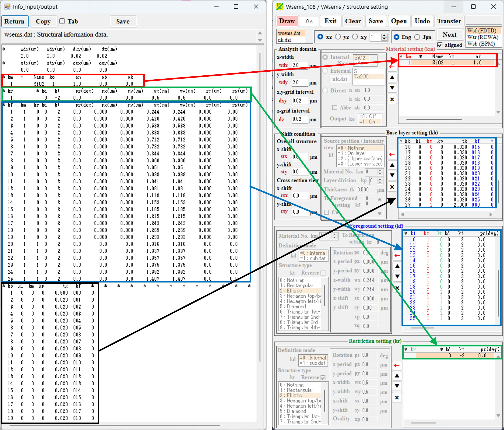
Task: Click the up triangle in Restriction setting
Action: click(397, 376)
